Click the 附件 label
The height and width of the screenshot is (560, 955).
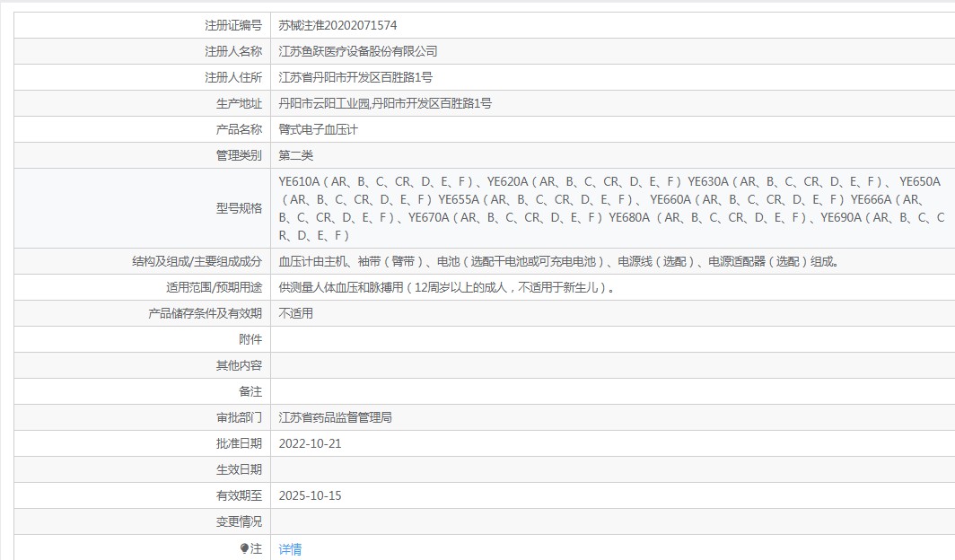[x=250, y=339]
